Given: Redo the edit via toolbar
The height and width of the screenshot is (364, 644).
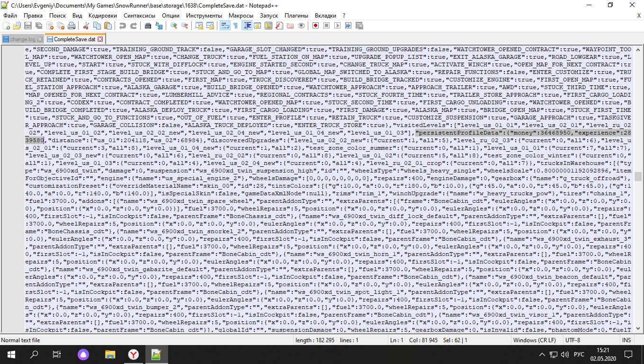Looking at the screenshot, I should 133,26.
